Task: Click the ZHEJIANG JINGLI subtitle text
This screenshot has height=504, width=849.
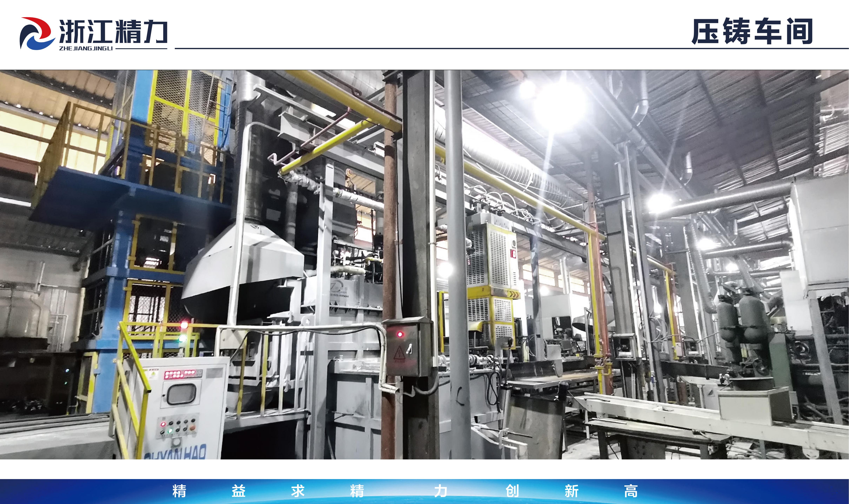Action: pos(86,49)
